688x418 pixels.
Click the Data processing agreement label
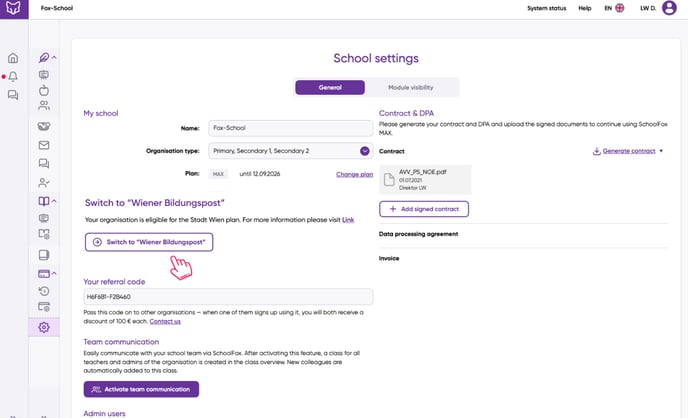418,234
